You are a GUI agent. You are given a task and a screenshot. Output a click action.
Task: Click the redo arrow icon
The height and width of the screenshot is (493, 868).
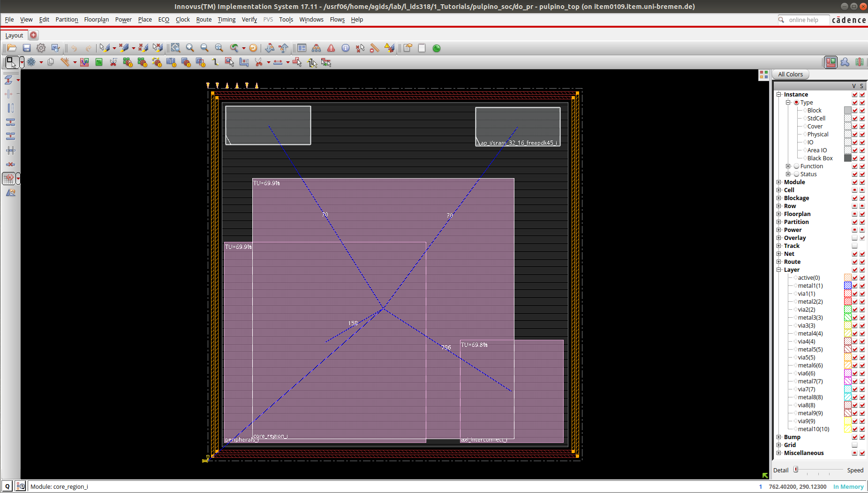coord(89,48)
